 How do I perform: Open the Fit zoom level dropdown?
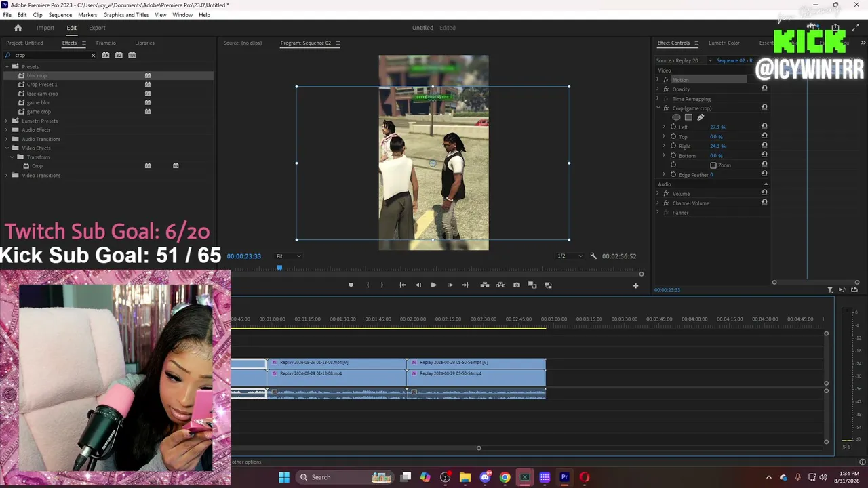tap(288, 256)
